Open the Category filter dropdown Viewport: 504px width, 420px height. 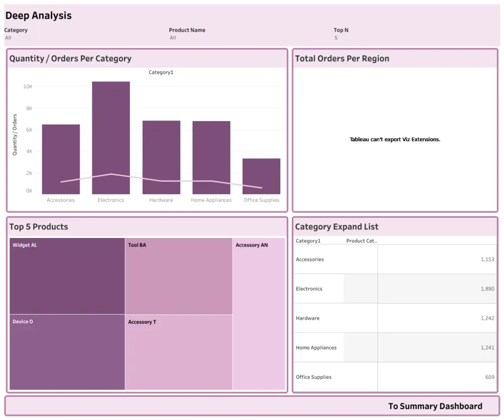pyautogui.click(x=15, y=38)
